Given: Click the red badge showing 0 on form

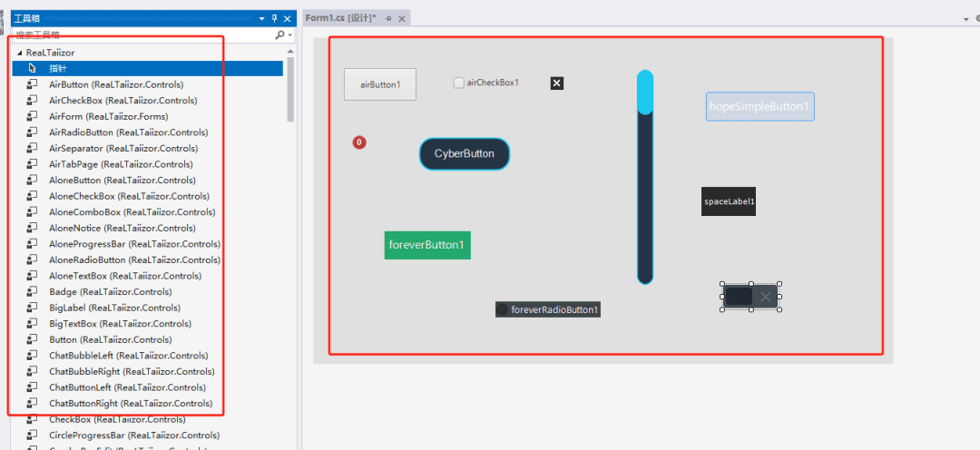Looking at the screenshot, I should tap(359, 142).
